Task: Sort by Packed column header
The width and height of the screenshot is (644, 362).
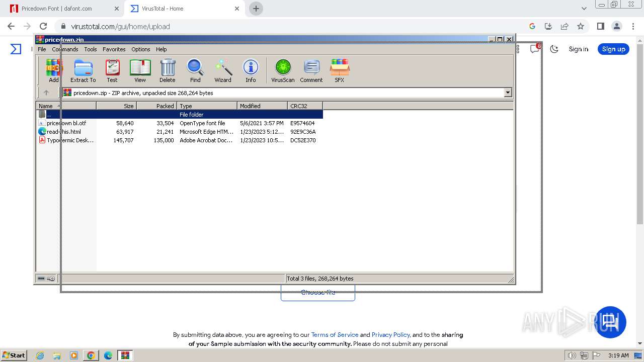Action: pyautogui.click(x=156, y=106)
